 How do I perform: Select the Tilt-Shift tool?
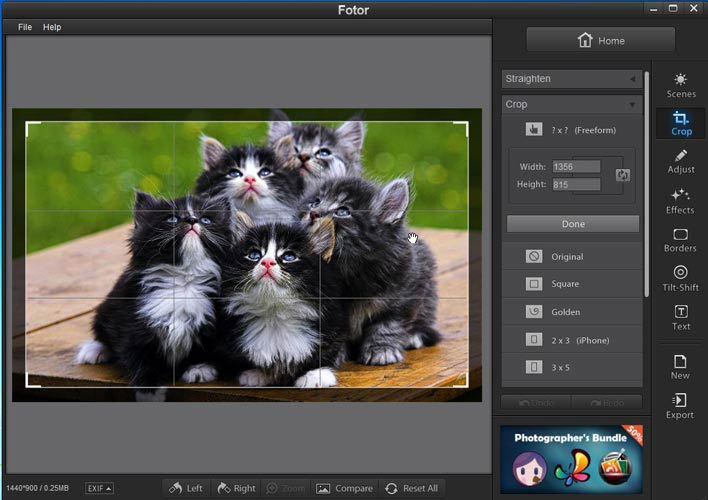click(680, 278)
